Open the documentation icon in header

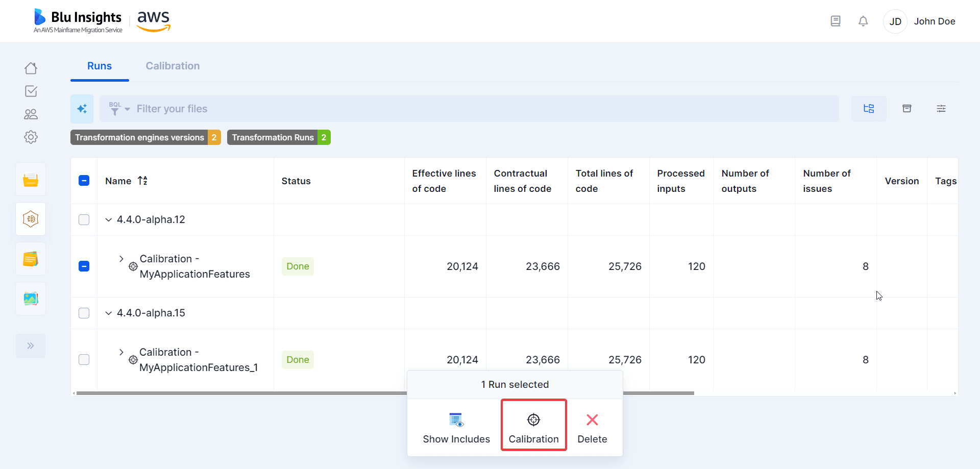click(836, 21)
